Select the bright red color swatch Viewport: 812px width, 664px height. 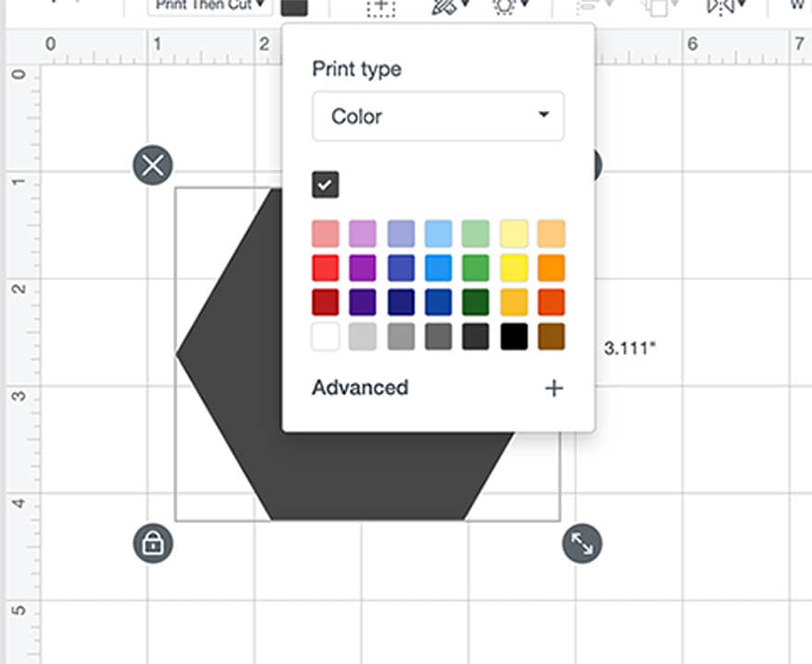[x=326, y=267]
